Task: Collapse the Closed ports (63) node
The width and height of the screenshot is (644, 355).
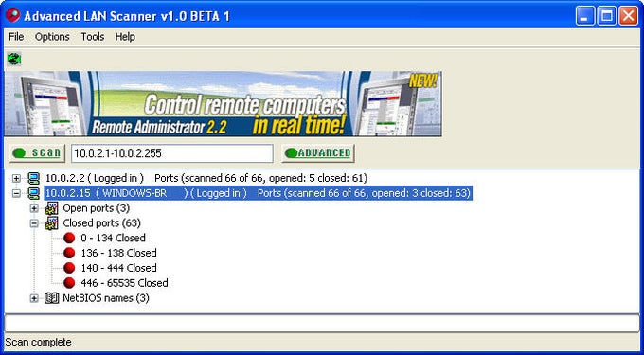Action: pyautogui.click(x=34, y=223)
